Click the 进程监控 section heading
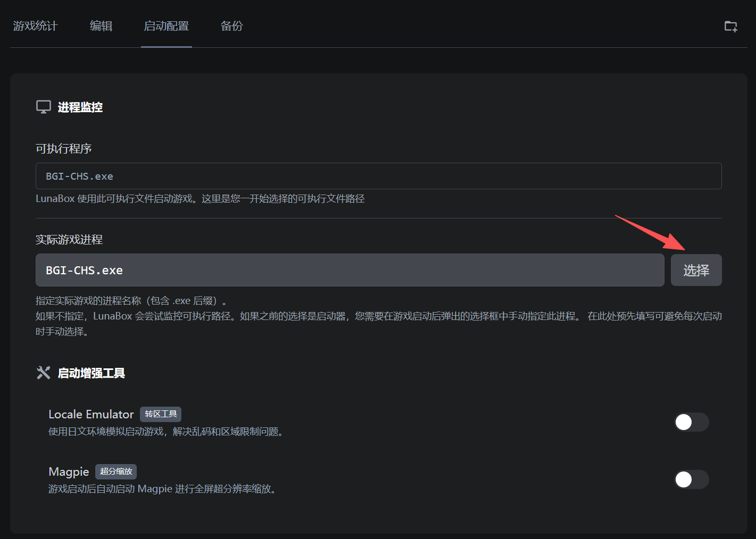Viewport: 756px width, 539px height. 80,107
